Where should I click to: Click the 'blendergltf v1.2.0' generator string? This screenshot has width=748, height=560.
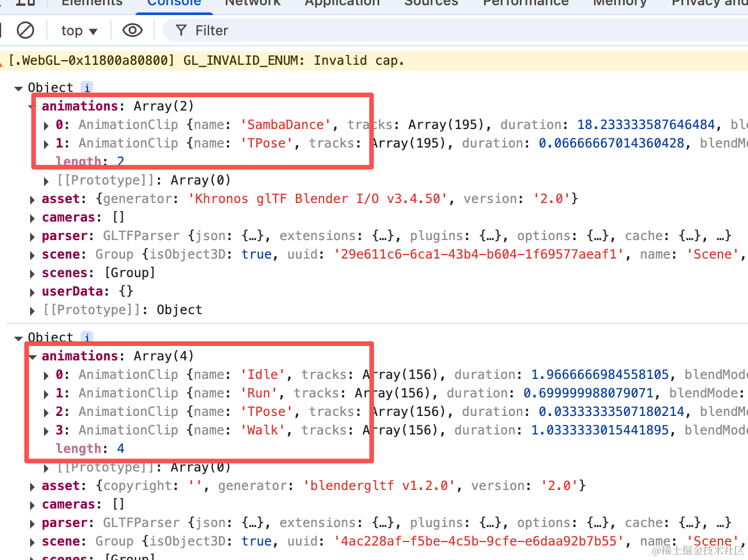click(x=378, y=485)
